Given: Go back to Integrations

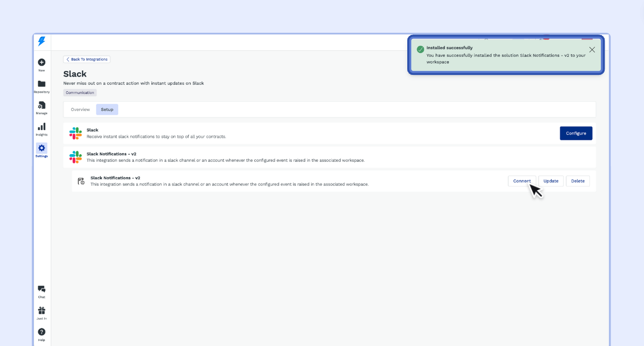Looking at the screenshot, I should 87,59.
